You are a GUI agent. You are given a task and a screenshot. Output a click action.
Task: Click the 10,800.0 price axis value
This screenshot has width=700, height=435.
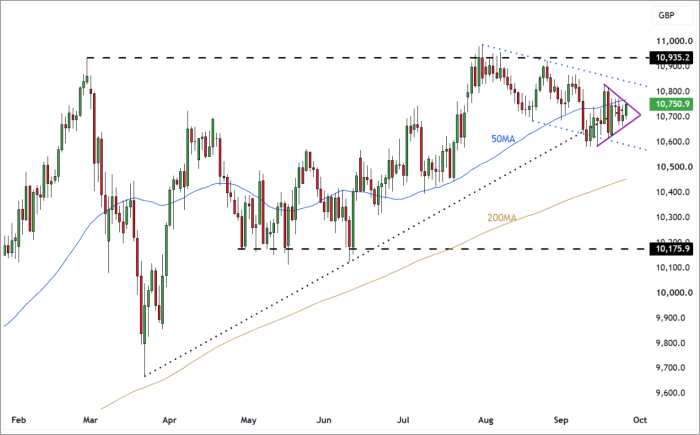pyautogui.click(x=674, y=92)
